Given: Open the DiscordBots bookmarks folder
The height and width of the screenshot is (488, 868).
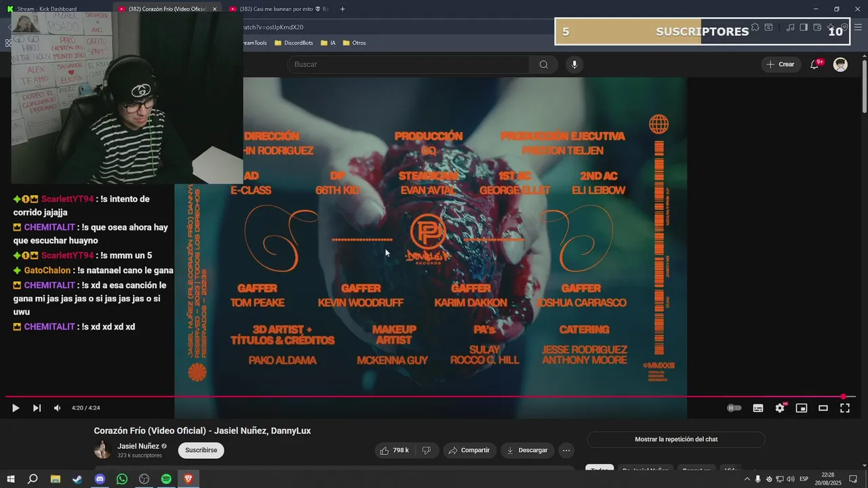Looking at the screenshot, I should click(293, 43).
